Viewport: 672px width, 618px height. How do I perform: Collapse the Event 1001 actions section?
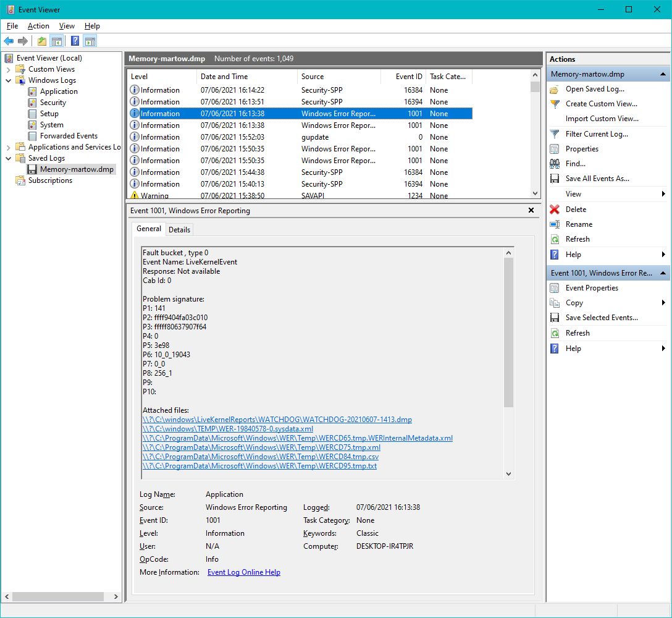(663, 273)
